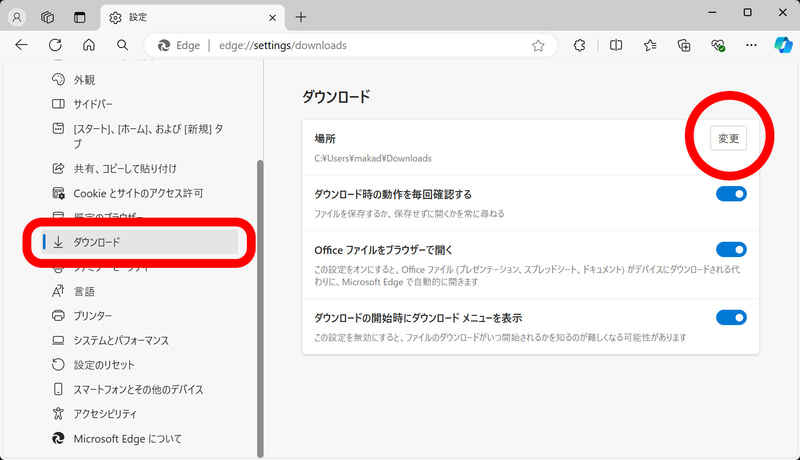The width and height of the screenshot is (800, 460).
Task: Click the Edge logo beside Microsoft Edge について
Action: coord(58,438)
